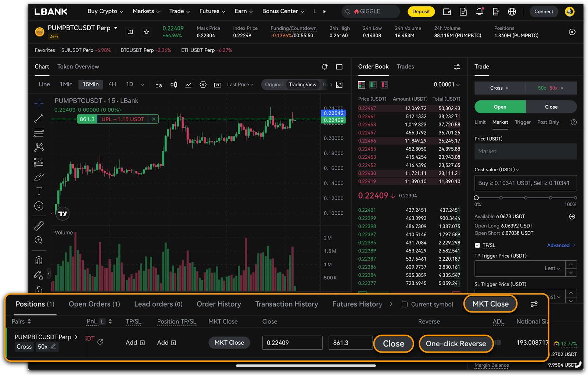This screenshot has width=588, height=375.
Task: Open the Order History tab
Action: coord(219,304)
